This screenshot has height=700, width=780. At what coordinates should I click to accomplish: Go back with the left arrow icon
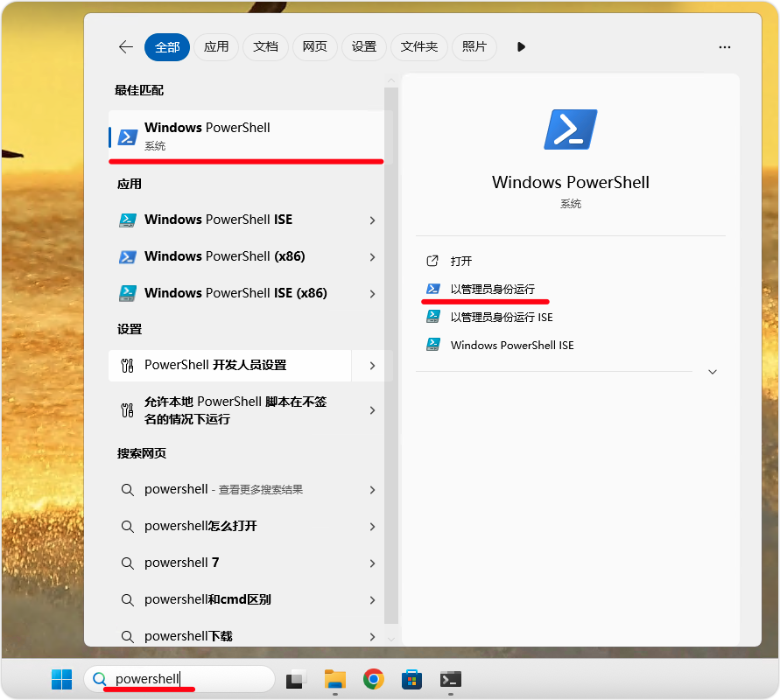(x=126, y=47)
